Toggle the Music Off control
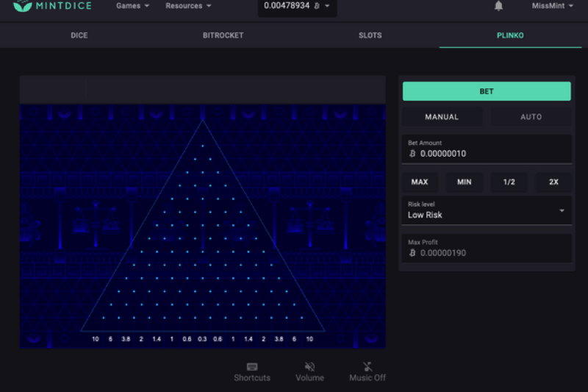The height and width of the screenshot is (392, 588). coord(367,372)
